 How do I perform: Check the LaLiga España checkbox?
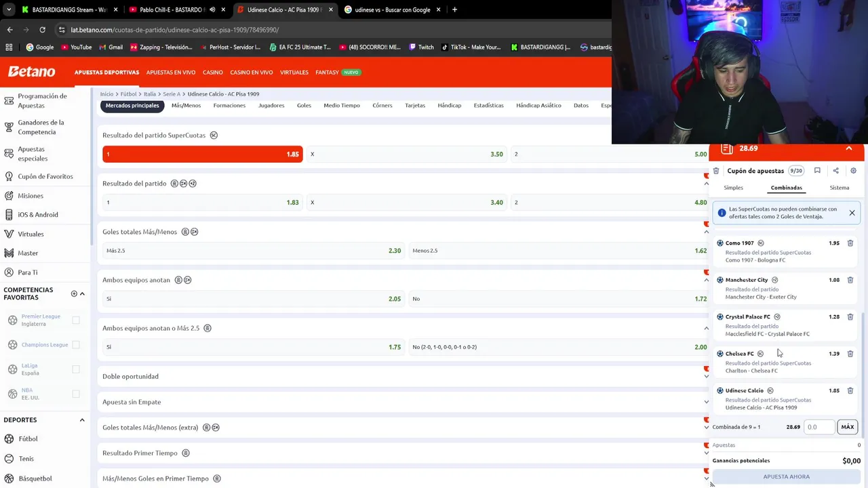coord(76,369)
